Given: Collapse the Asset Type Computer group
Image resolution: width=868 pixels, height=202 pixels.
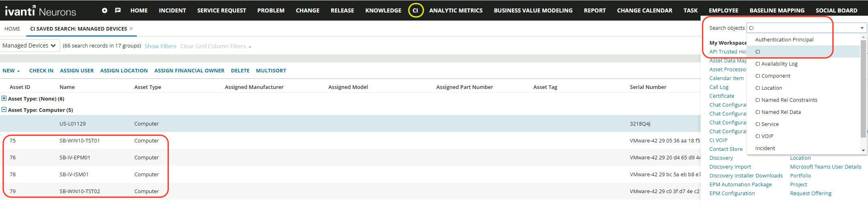Looking at the screenshot, I should [x=4, y=109].
